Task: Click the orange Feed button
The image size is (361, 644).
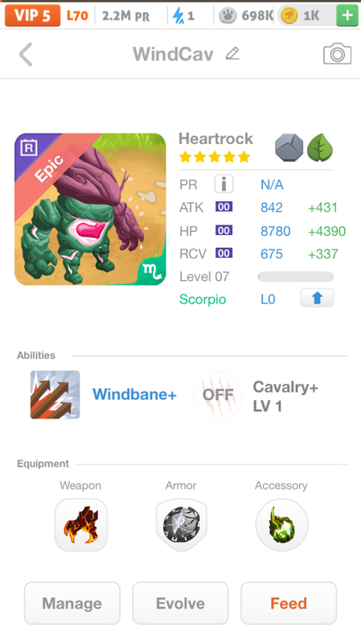Action: click(289, 603)
